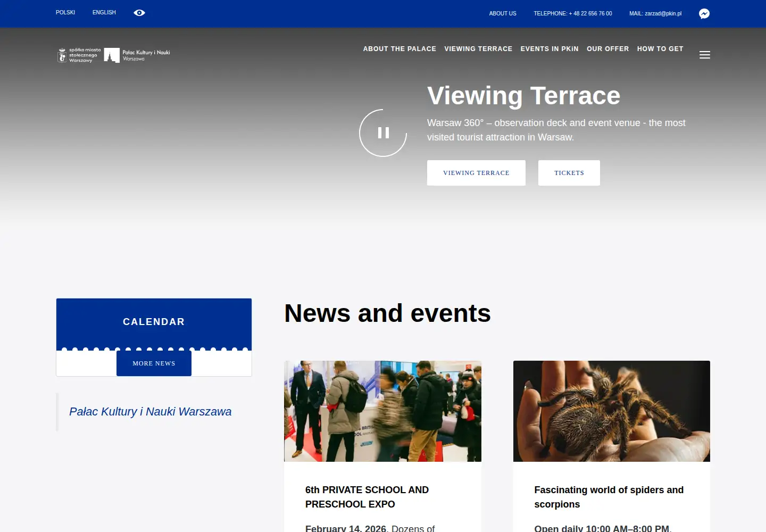This screenshot has width=766, height=532.
Task: Click the Pałac Kultury i Nauki logo
Action: coord(137,55)
